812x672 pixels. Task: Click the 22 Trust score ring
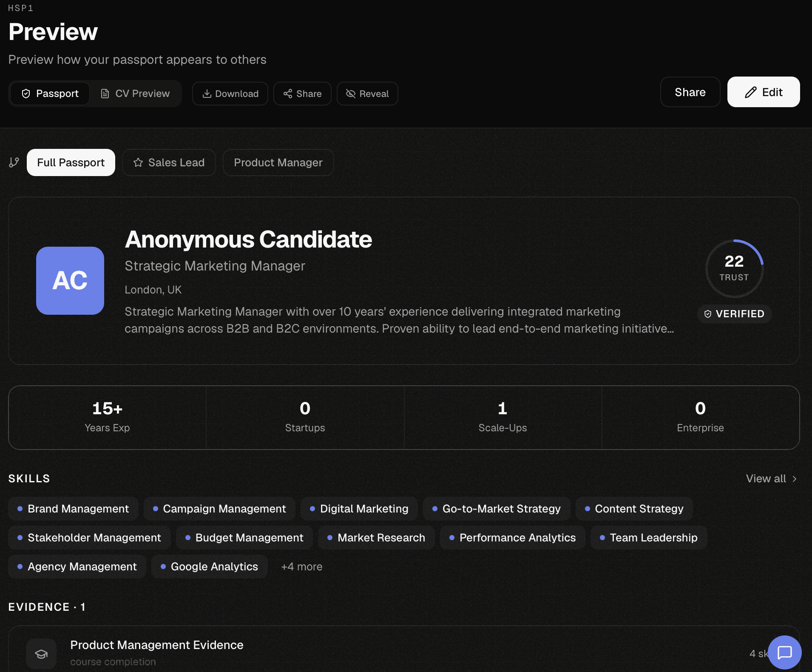(734, 268)
